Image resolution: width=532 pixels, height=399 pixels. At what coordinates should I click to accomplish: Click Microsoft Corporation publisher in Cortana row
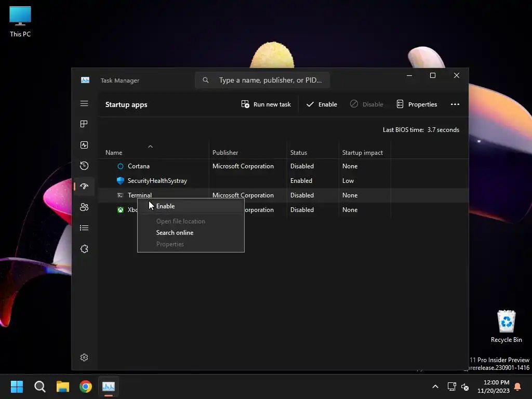[x=243, y=166]
